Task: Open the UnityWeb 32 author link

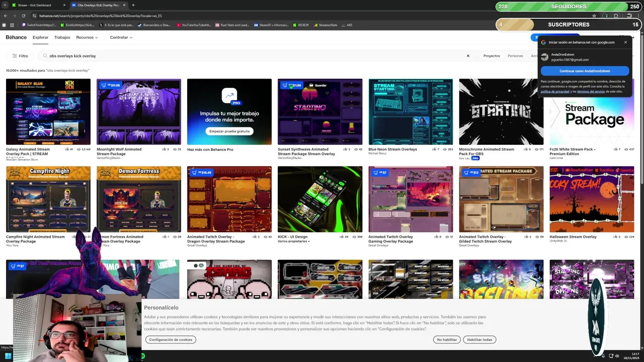Action: coord(558,241)
